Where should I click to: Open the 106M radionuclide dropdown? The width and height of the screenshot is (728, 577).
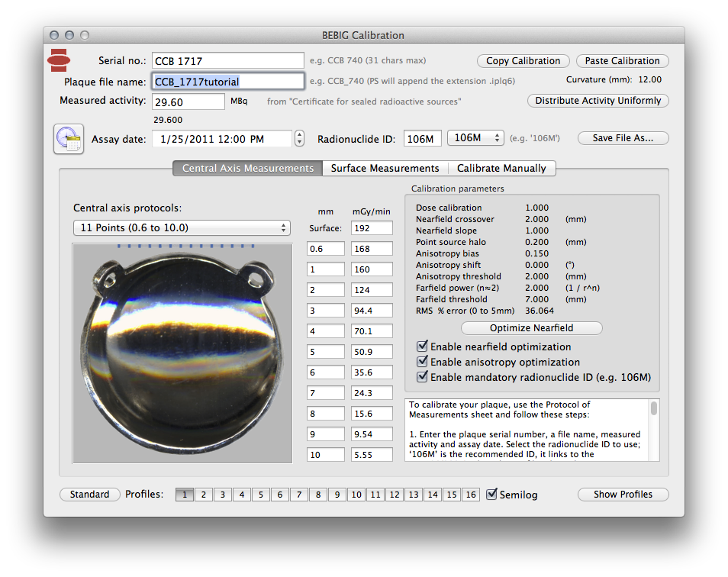[475, 138]
